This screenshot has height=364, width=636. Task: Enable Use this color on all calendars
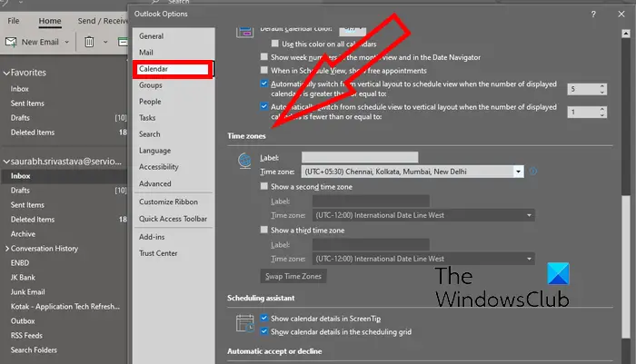(275, 44)
